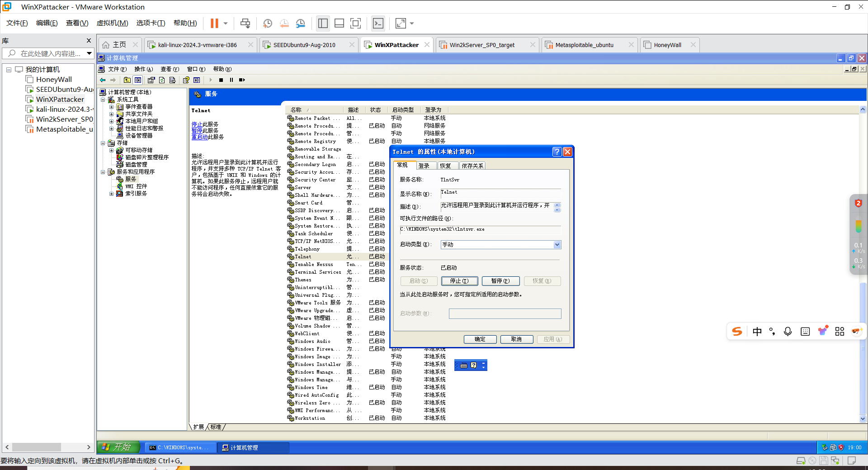Cancel the Telnet properties dialog with 取消

click(516, 339)
